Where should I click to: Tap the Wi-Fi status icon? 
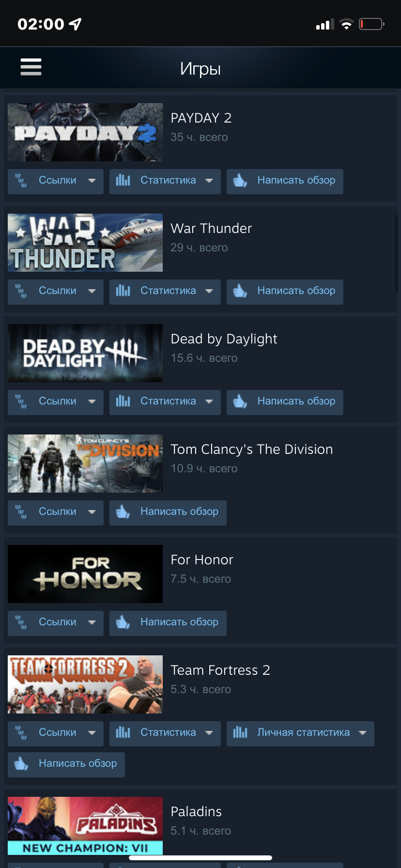click(346, 24)
